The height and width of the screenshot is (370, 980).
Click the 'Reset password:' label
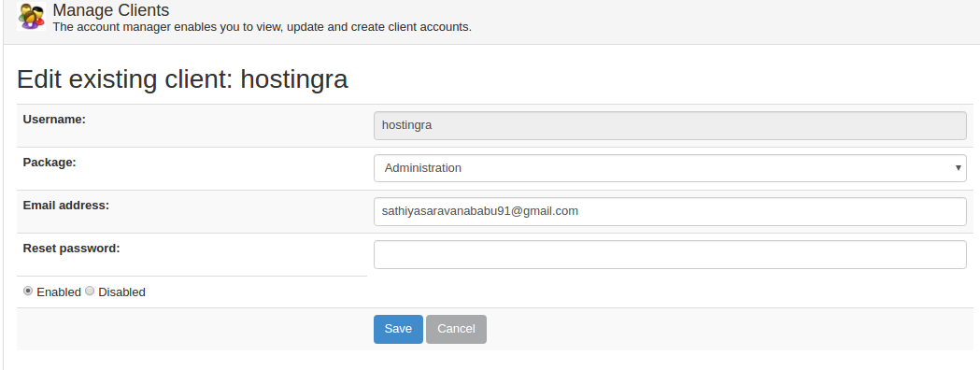click(x=71, y=249)
